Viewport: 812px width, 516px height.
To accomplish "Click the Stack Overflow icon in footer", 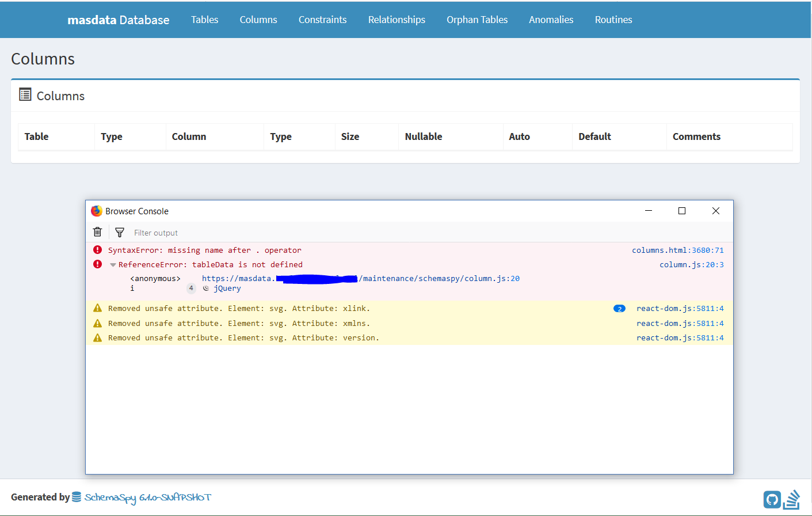I will click(x=793, y=499).
